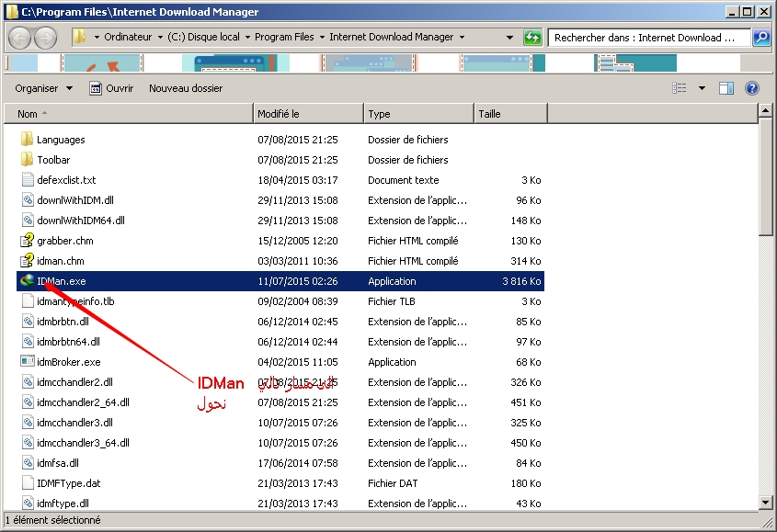This screenshot has height=532, width=777.
Task: Sort by the Modifié le column header
Action: click(x=308, y=114)
